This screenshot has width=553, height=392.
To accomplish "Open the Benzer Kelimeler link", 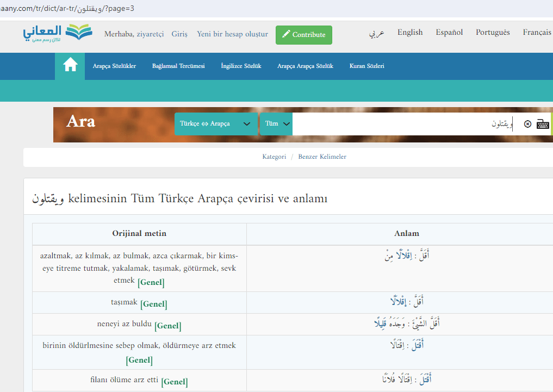I will pos(322,157).
